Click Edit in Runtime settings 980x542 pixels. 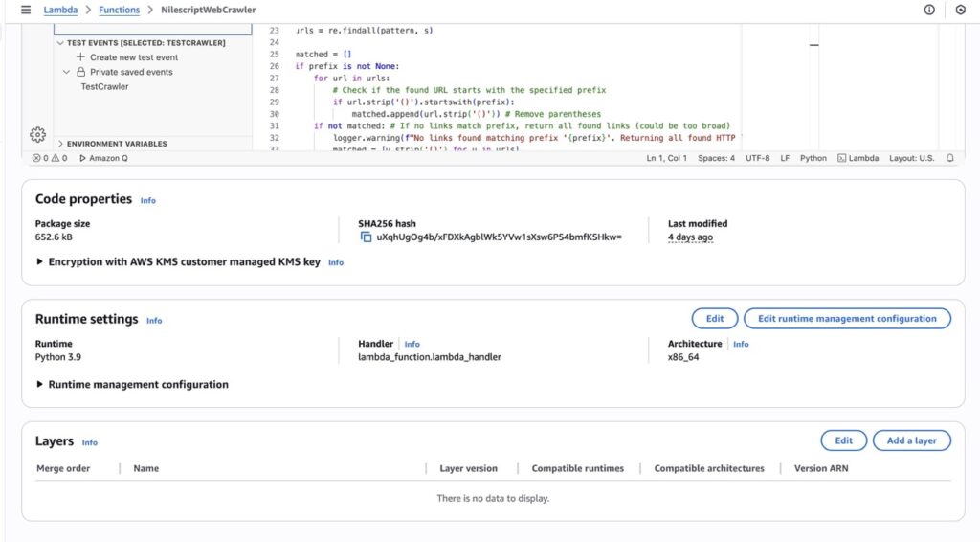714,319
